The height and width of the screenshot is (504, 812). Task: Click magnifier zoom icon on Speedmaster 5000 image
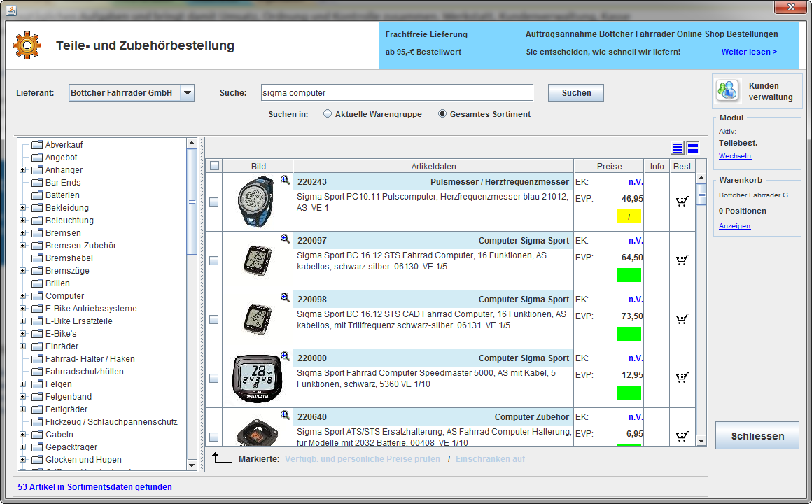pos(285,356)
